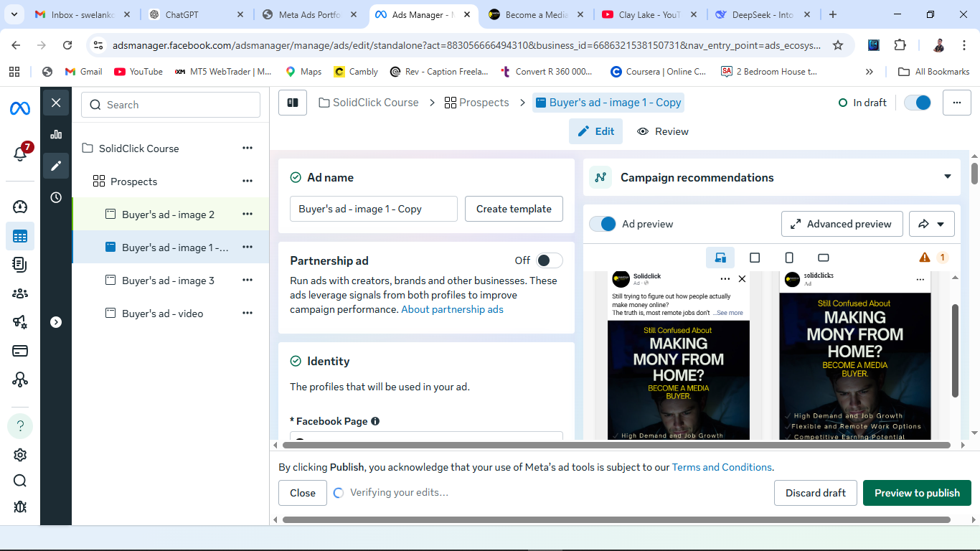980x551 pixels.
Task: Open the Events Manager nodes icon
Action: click(20, 380)
